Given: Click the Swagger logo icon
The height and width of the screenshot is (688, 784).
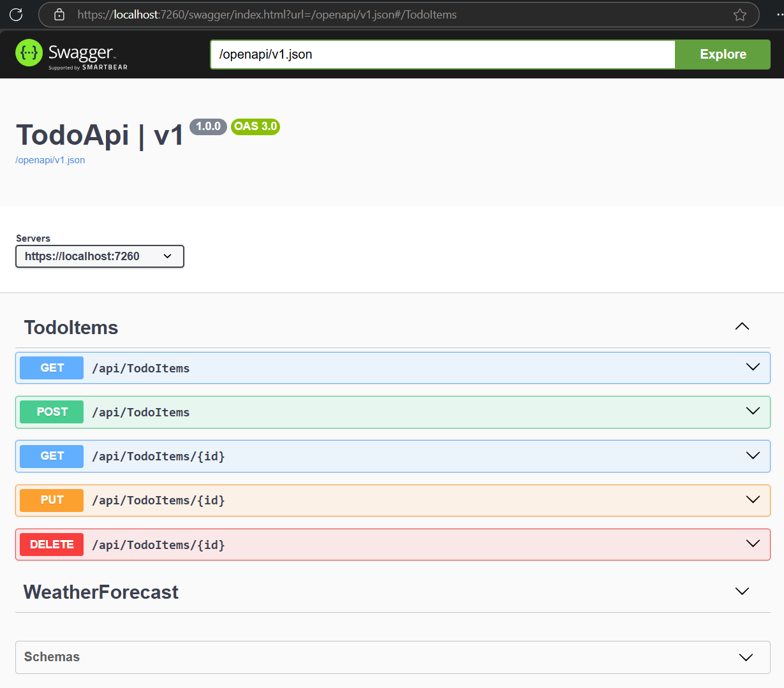Looking at the screenshot, I should (x=28, y=54).
